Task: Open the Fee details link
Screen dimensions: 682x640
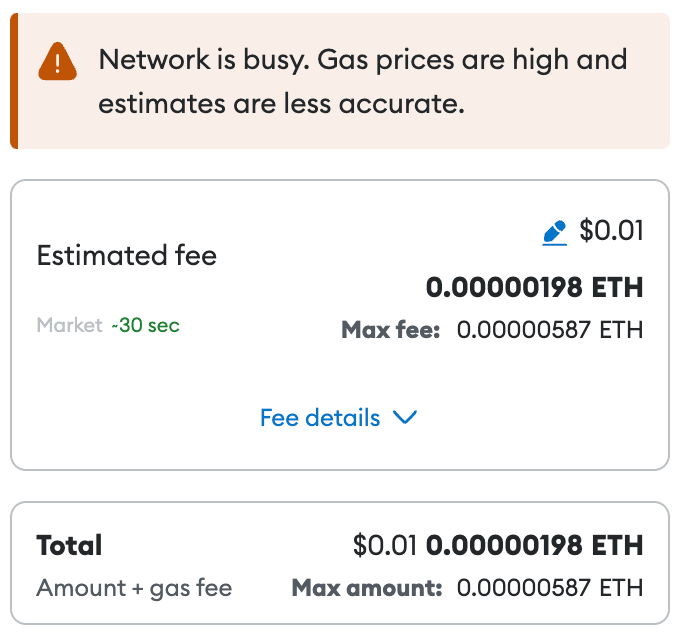Action: coord(320,418)
